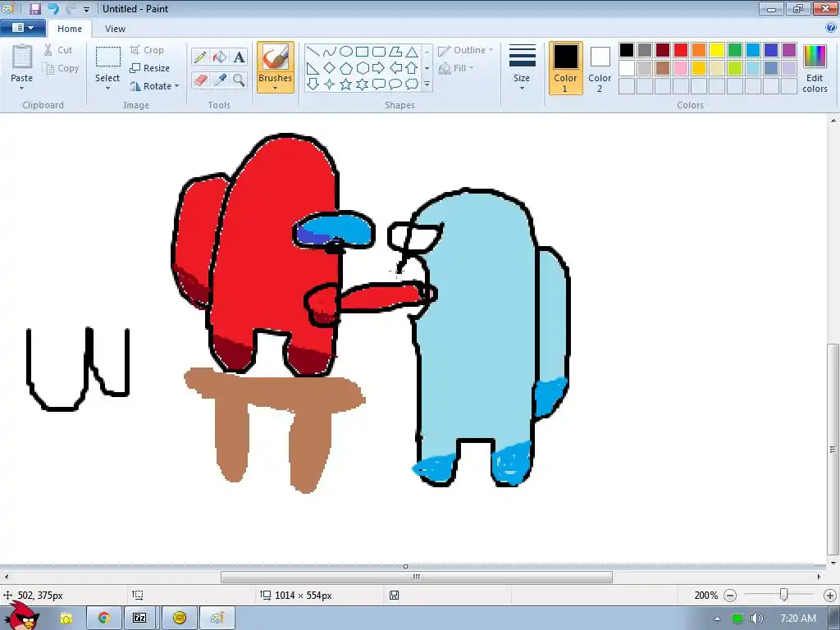Viewport: 840px width, 630px height.
Task: Expand the Select dropdown arrow
Action: click(x=107, y=89)
